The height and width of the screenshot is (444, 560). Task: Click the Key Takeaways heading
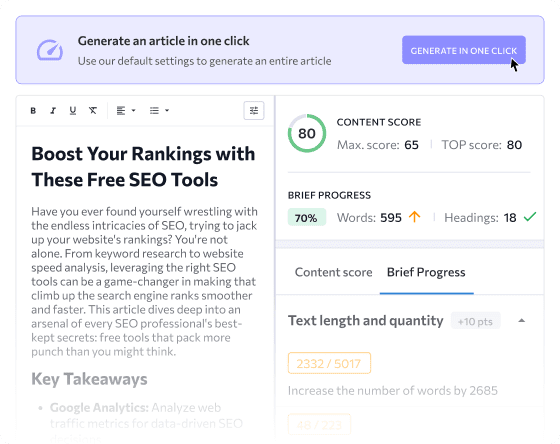(89, 379)
